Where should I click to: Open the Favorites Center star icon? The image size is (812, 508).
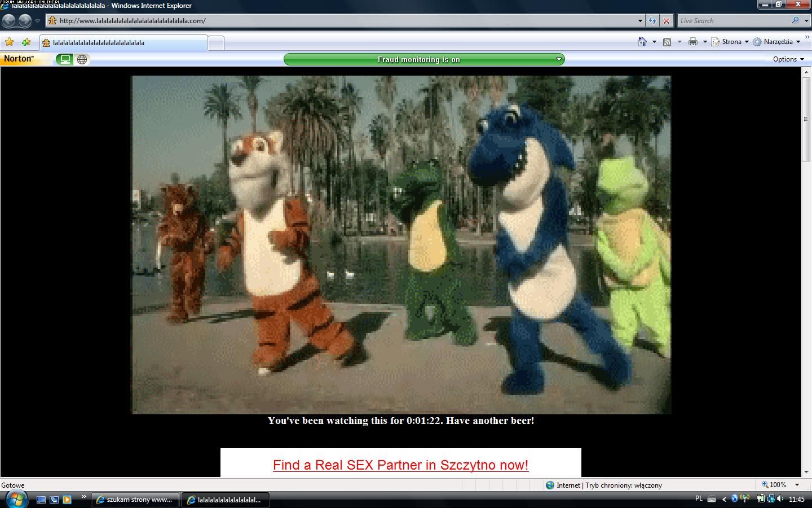pos(10,42)
